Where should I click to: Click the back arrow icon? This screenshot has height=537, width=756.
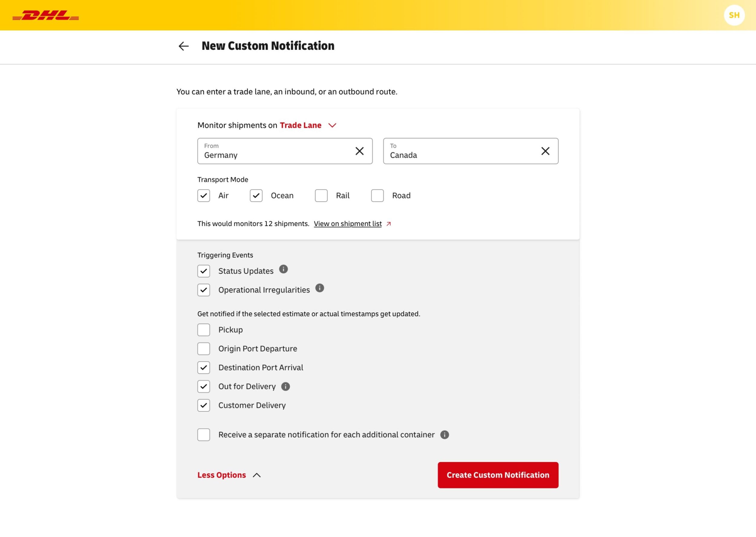pyautogui.click(x=184, y=46)
